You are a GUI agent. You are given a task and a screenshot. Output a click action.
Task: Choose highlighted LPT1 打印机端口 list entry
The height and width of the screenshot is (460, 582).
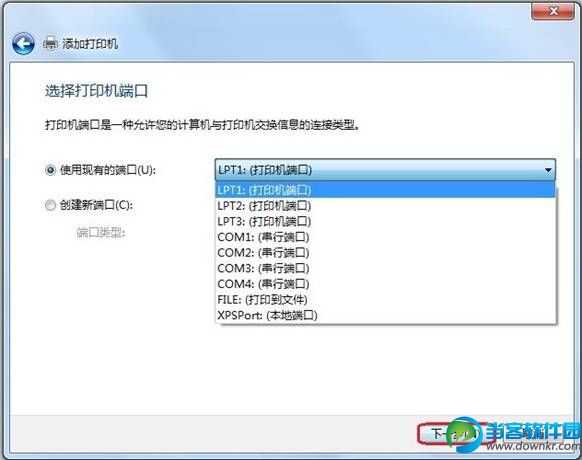click(x=385, y=190)
